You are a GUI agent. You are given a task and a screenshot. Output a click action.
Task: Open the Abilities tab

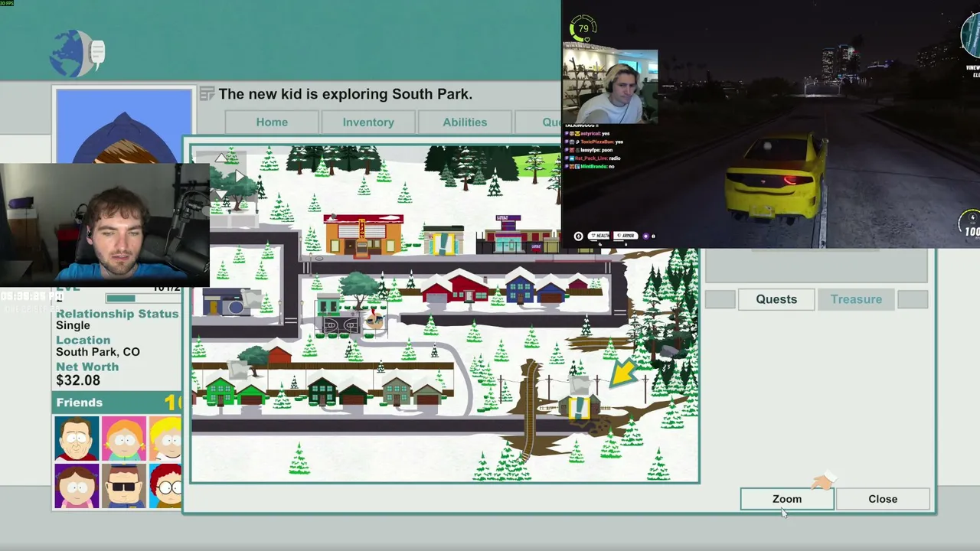tap(465, 122)
